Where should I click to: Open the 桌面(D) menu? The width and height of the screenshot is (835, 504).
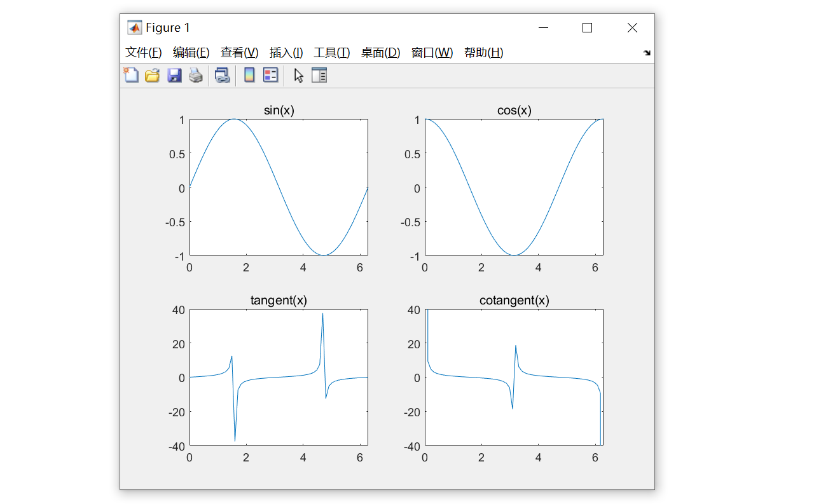tap(380, 53)
